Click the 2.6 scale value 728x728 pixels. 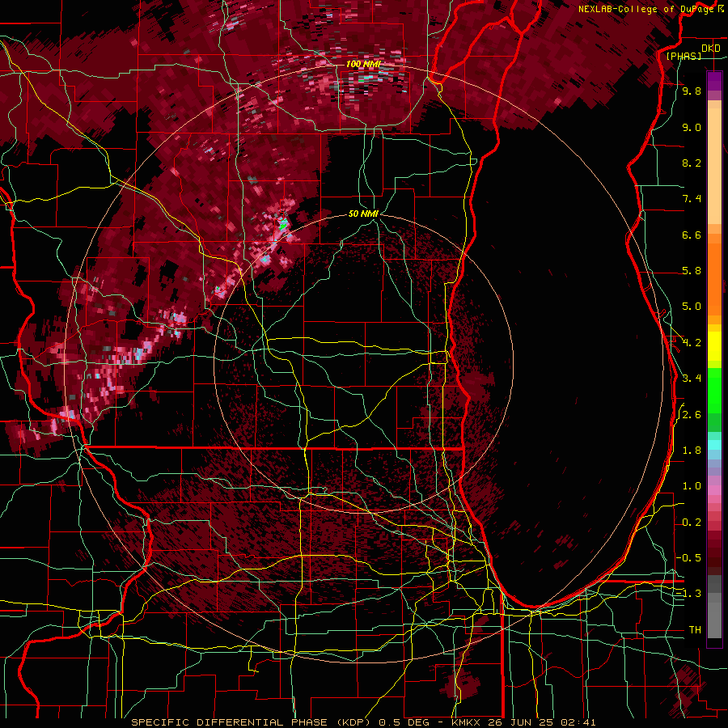(x=692, y=415)
